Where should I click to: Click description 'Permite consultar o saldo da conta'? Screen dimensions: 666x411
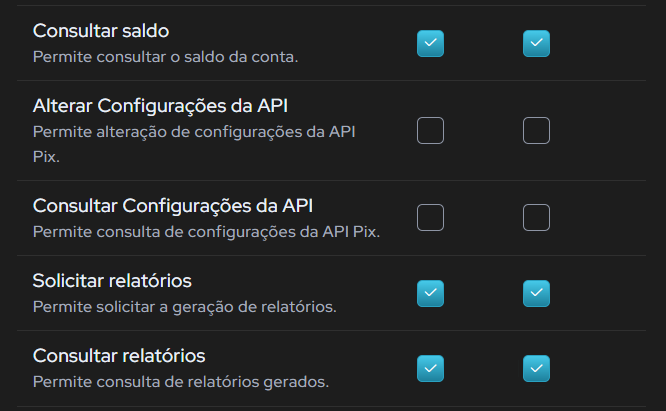tap(165, 57)
